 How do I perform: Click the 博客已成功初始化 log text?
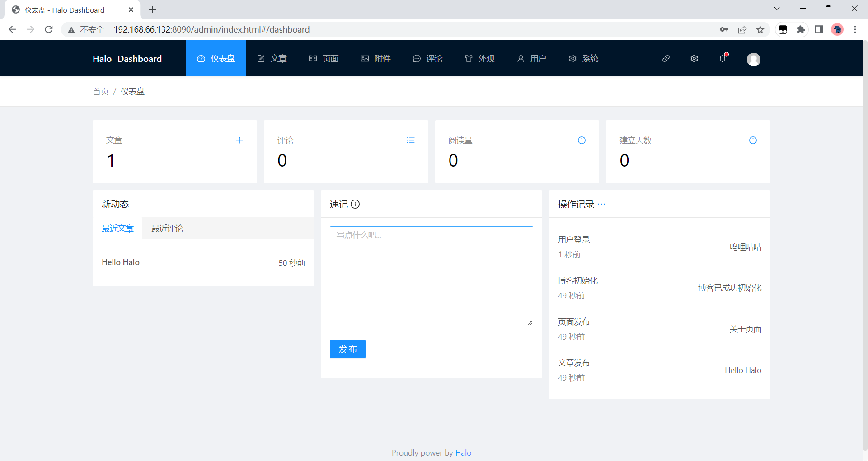pyautogui.click(x=730, y=288)
